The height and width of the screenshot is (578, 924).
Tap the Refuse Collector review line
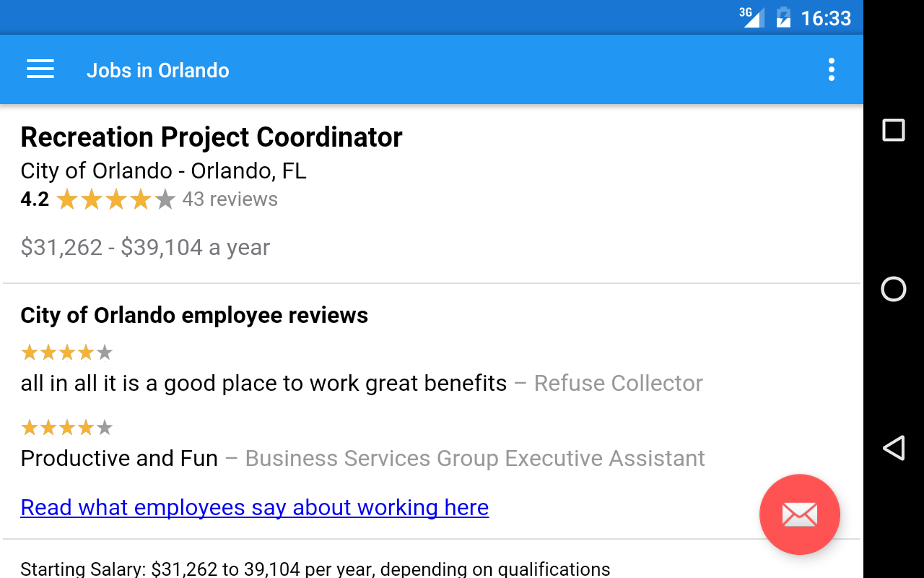[361, 383]
